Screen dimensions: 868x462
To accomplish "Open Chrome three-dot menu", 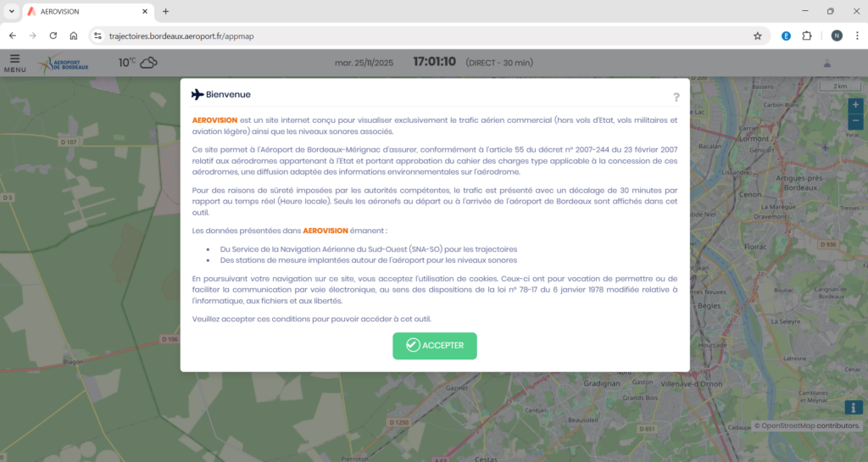I will click(855, 36).
